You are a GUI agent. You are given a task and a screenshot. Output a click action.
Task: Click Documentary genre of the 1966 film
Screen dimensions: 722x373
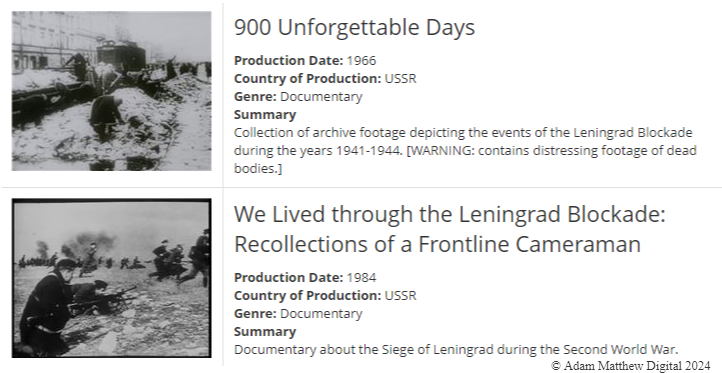(x=321, y=97)
